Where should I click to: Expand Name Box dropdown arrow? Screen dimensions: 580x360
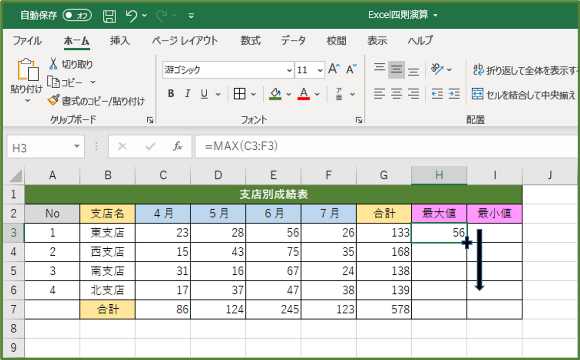77,147
